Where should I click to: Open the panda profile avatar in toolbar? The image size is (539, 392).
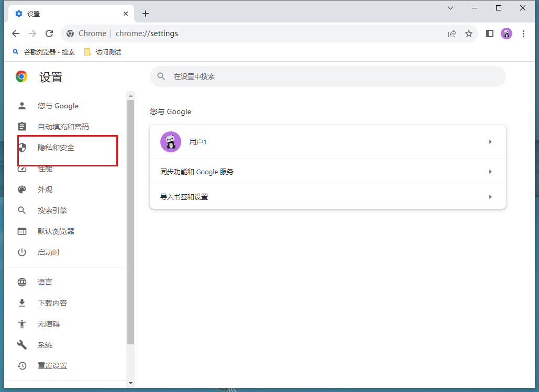(x=507, y=33)
